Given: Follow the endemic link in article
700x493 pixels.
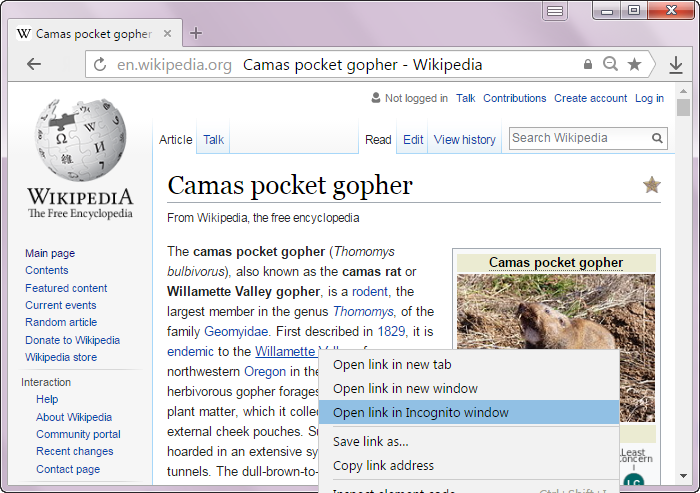Looking at the screenshot, I should pos(190,351).
